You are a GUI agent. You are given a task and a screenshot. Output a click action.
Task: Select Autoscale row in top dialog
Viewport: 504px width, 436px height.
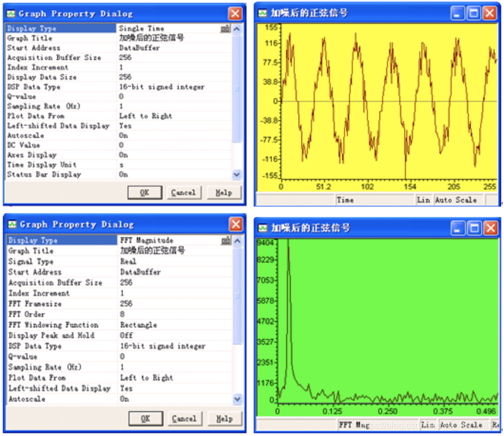coord(119,135)
